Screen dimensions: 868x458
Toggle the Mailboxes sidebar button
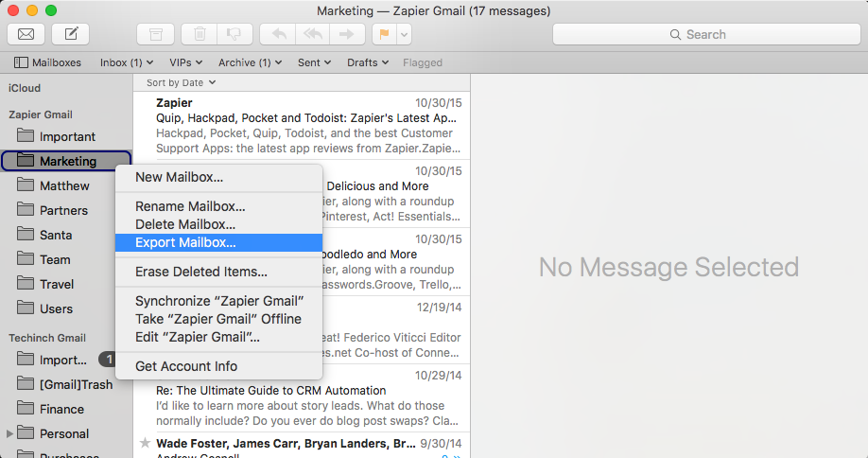coord(47,62)
